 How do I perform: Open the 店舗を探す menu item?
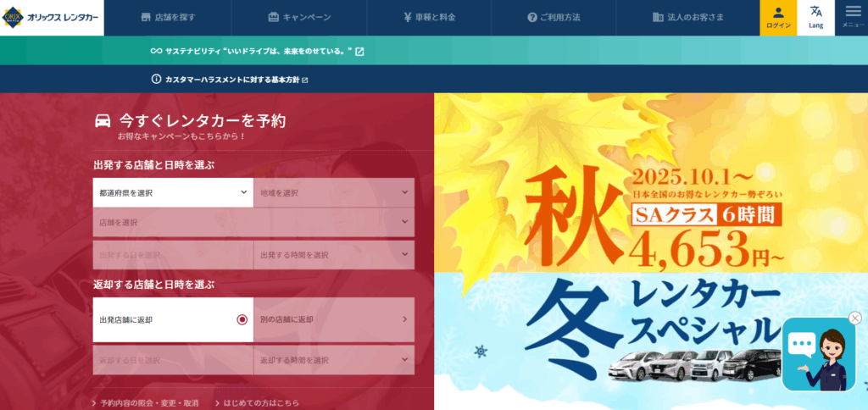point(168,18)
